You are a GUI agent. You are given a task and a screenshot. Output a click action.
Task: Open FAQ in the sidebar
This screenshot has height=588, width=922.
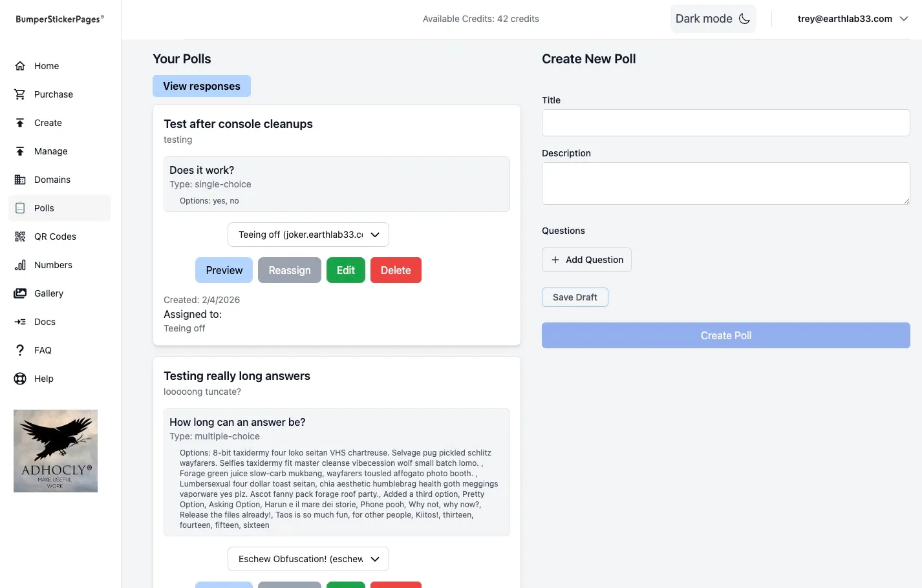59,350
